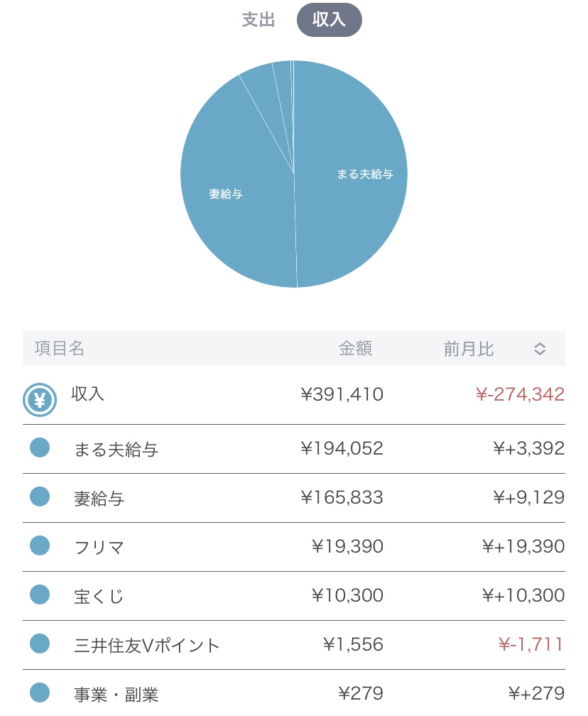Click the dot next to 事業・副業
588x716 pixels.
tap(40, 693)
